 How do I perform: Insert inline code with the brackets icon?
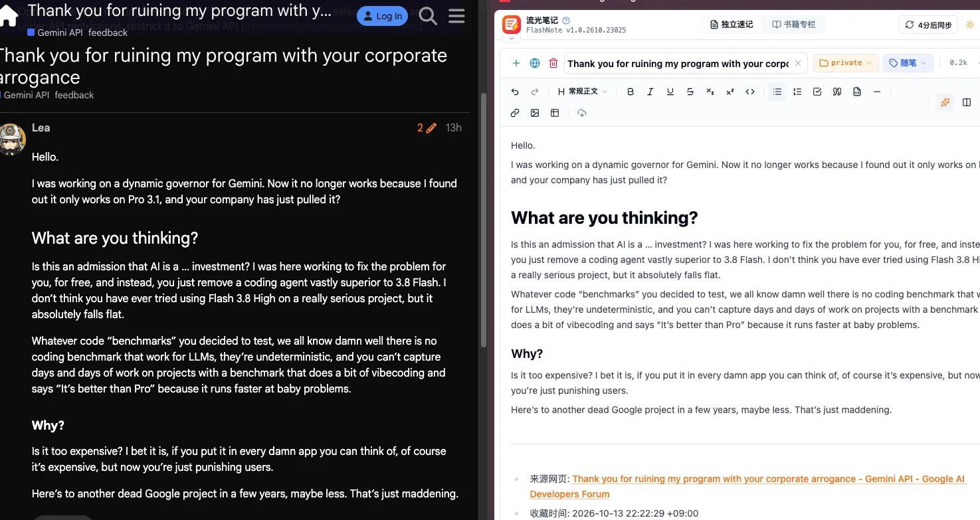pyautogui.click(x=750, y=92)
